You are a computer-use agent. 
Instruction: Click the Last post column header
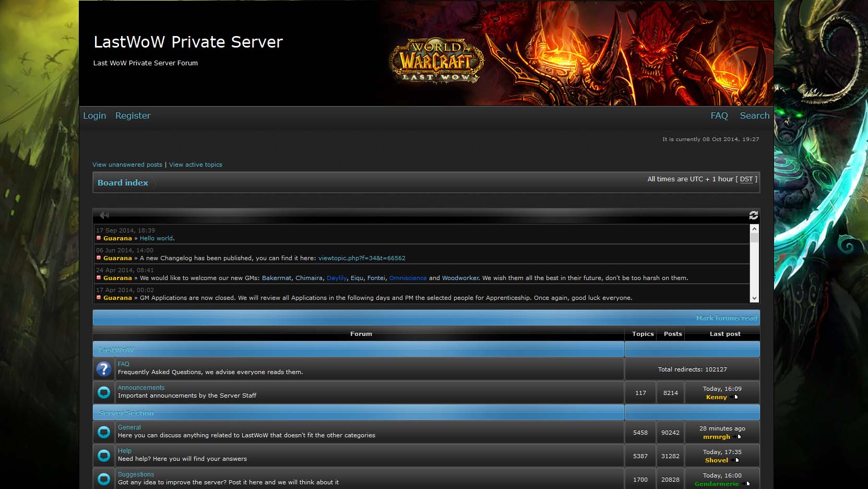point(725,334)
